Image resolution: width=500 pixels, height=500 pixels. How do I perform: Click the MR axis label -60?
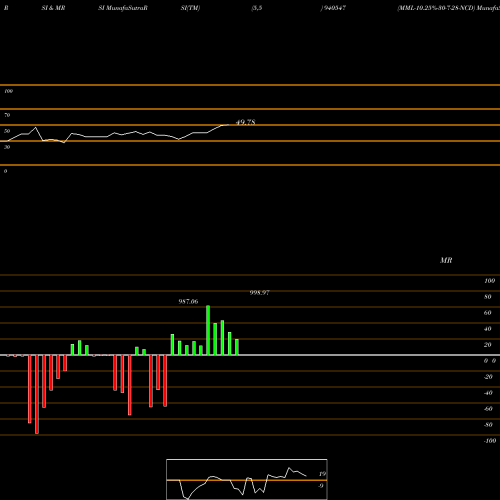point(488,409)
